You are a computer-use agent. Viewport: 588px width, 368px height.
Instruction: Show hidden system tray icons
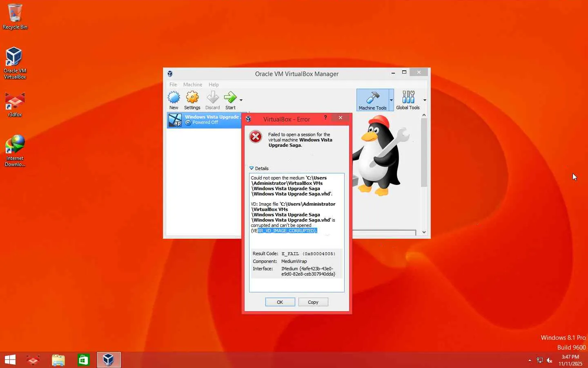(x=530, y=360)
